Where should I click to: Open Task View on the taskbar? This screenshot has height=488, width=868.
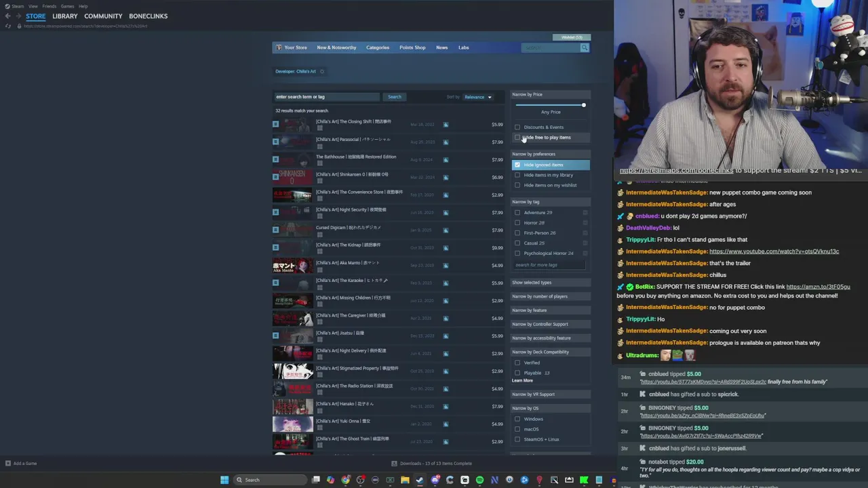[316, 480]
